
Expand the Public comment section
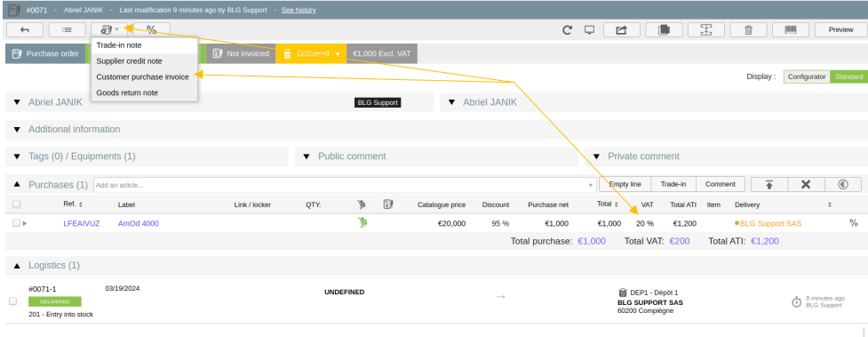point(307,156)
